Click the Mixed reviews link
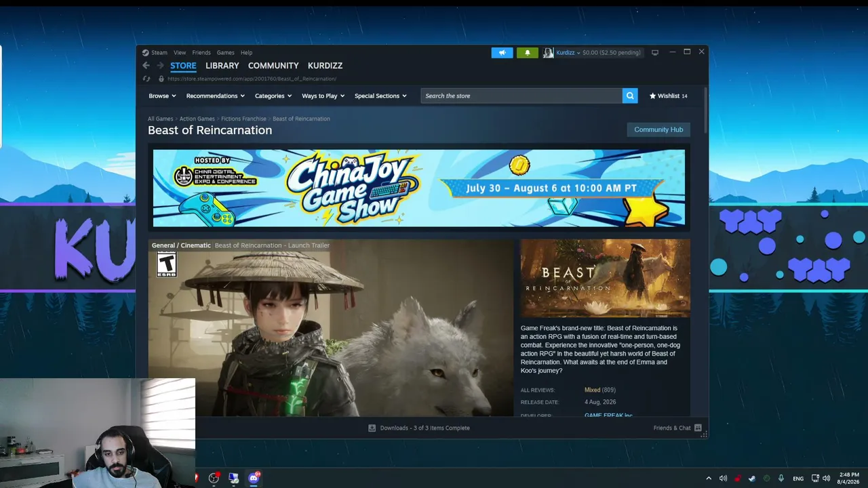The height and width of the screenshot is (488, 868). [x=592, y=390]
